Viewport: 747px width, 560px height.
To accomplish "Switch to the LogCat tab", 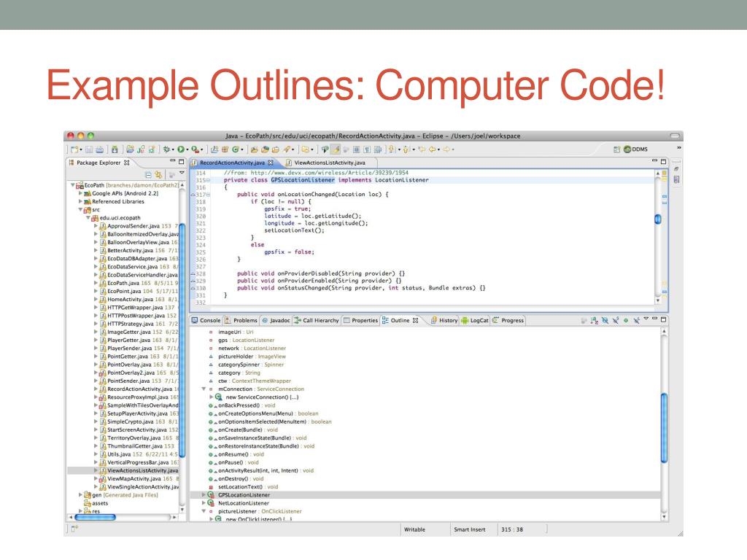I will click(474, 319).
